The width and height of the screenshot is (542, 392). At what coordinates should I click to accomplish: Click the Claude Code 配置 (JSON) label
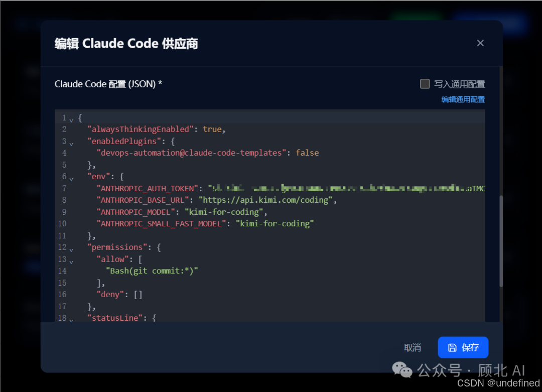[x=108, y=84]
